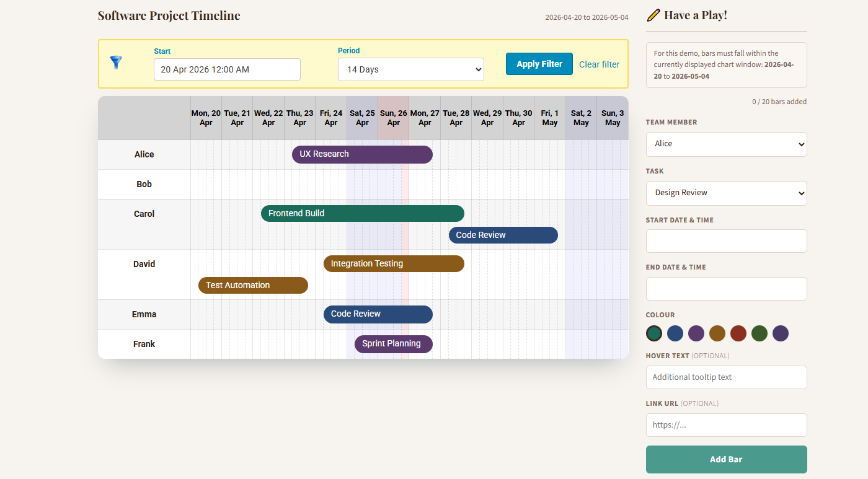Click David's Integration Testing bar

[394, 263]
